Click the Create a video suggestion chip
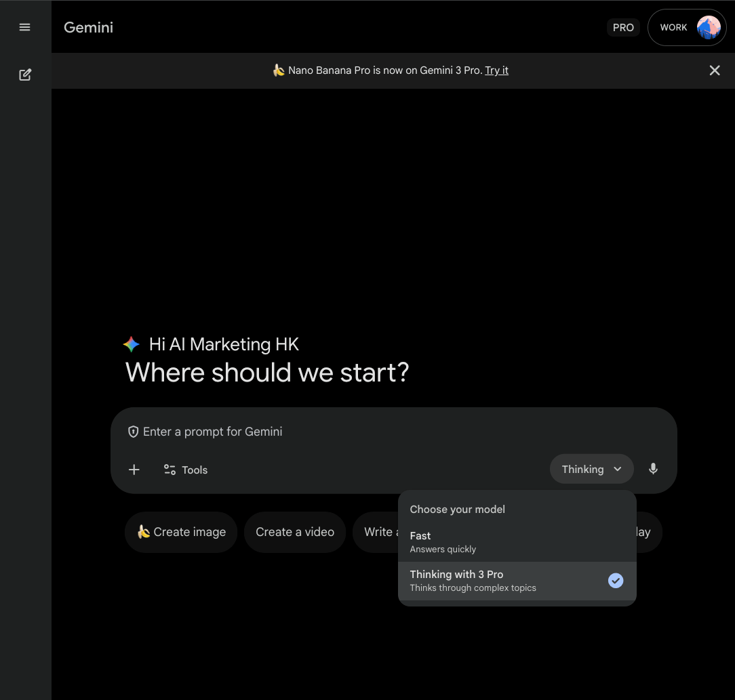 coord(295,532)
